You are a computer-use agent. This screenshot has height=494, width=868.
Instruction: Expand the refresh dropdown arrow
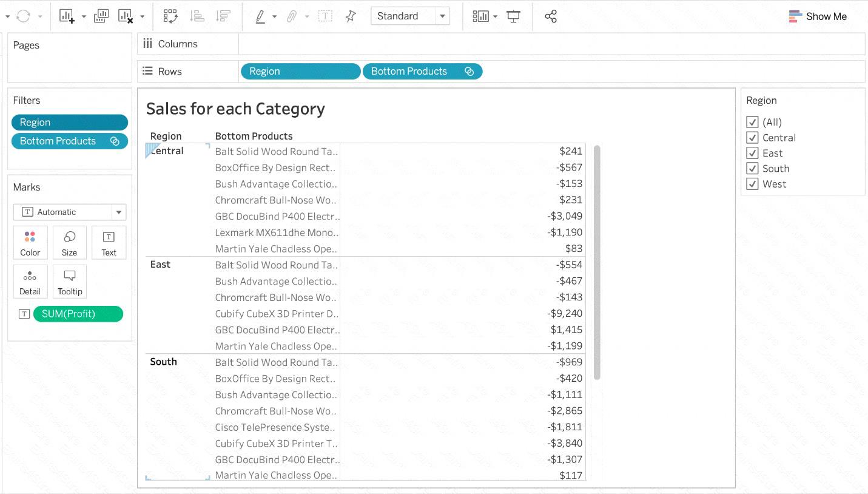click(40, 17)
